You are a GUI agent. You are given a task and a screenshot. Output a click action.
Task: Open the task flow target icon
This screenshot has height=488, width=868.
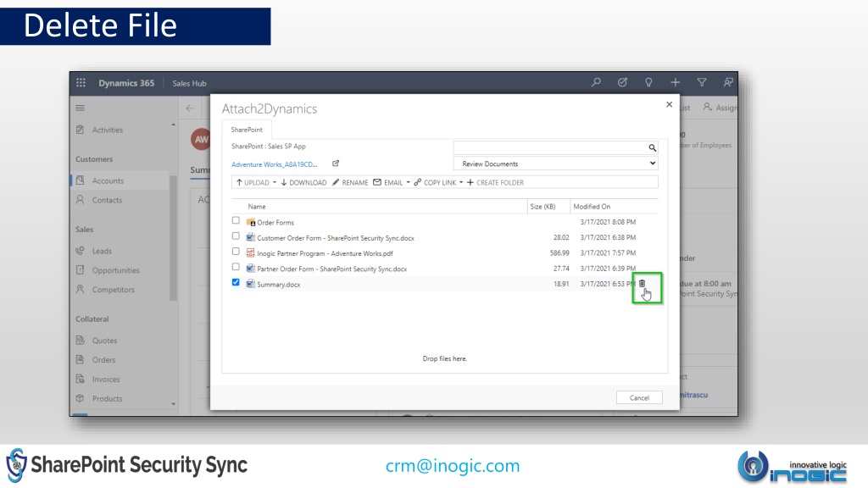tap(622, 82)
